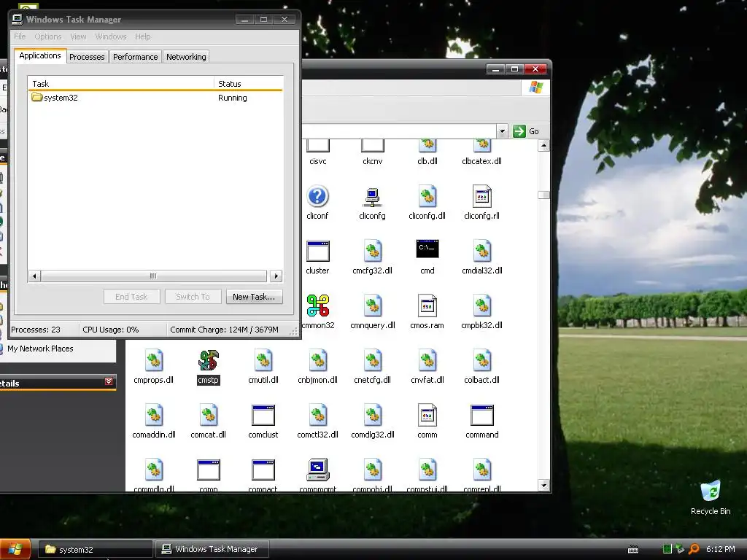747x560 pixels.
Task: Select the cmos.ram file icon
Action: (x=427, y=306)
